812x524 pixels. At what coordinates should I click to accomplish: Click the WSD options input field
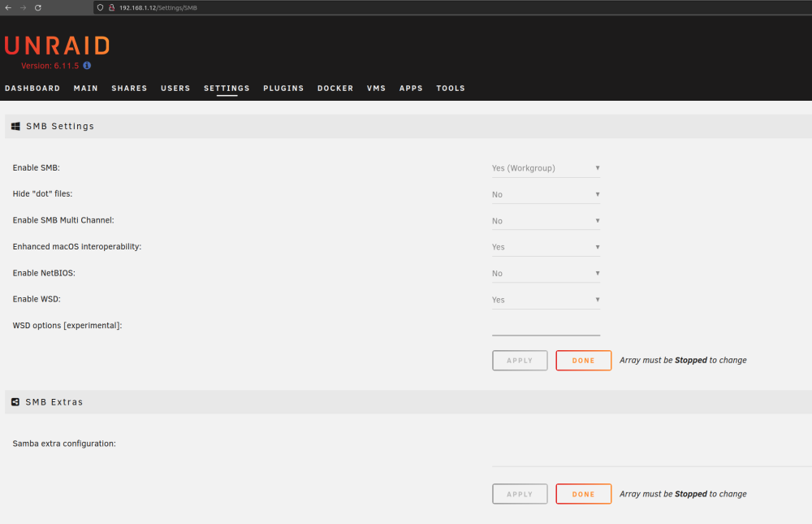coord(546,327)
